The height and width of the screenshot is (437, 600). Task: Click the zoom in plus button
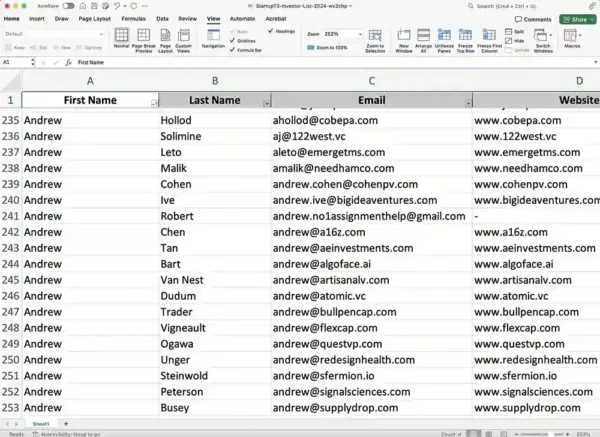[x=567, y=434]
